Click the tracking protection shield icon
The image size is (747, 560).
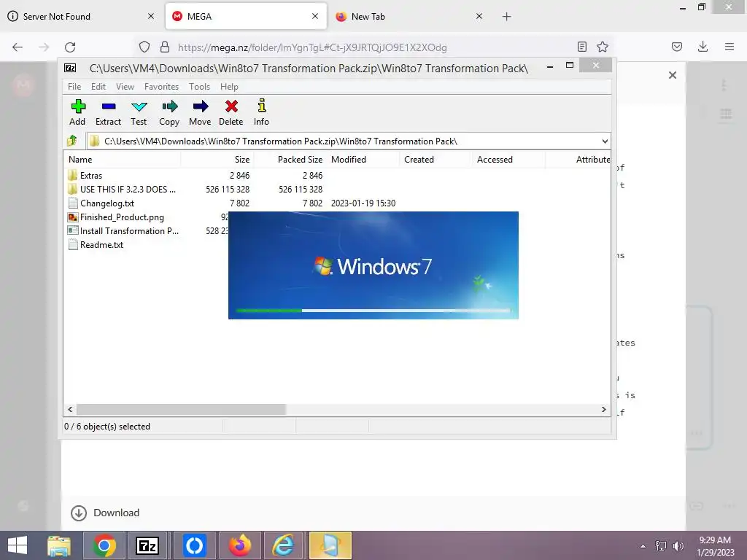144,47
